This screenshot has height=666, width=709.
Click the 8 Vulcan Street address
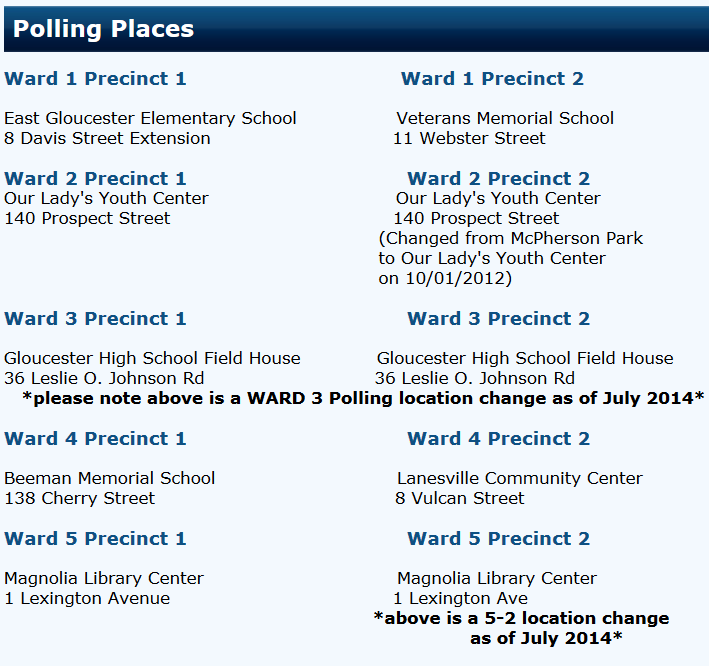[x=459, y=498]
